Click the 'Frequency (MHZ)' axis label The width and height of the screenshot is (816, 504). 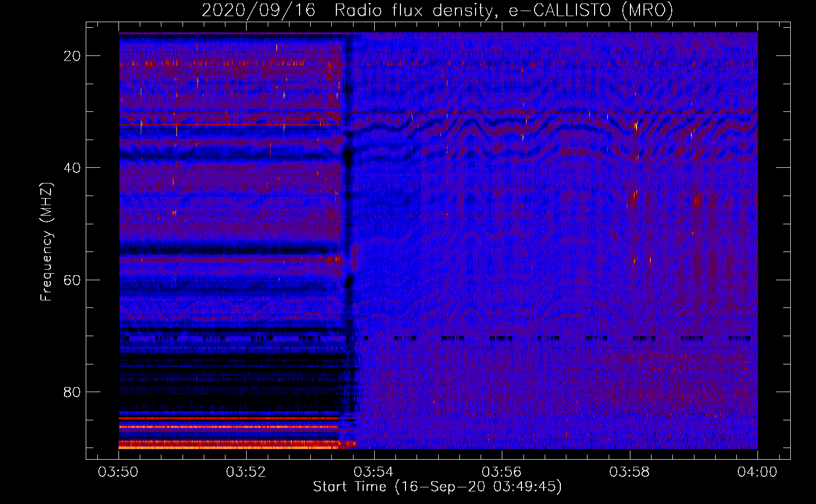pyautogui.click(x=46, y=242)
